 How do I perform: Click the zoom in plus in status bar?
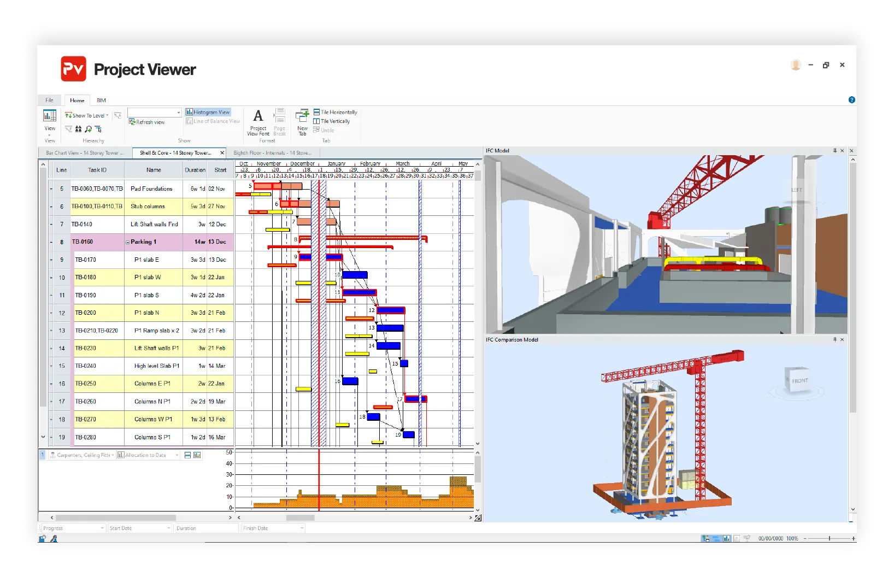pos(853,538)
